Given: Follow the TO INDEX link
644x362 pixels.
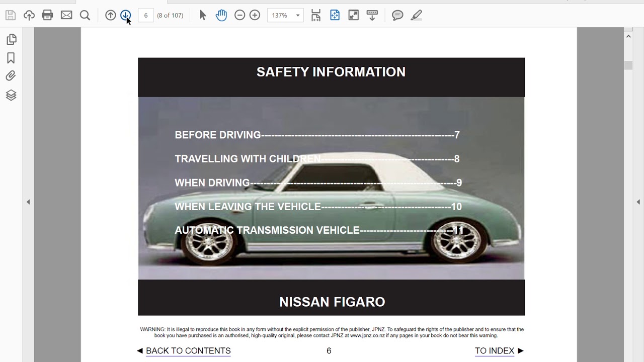Looking at the screenshot, I should pos(495,351).
